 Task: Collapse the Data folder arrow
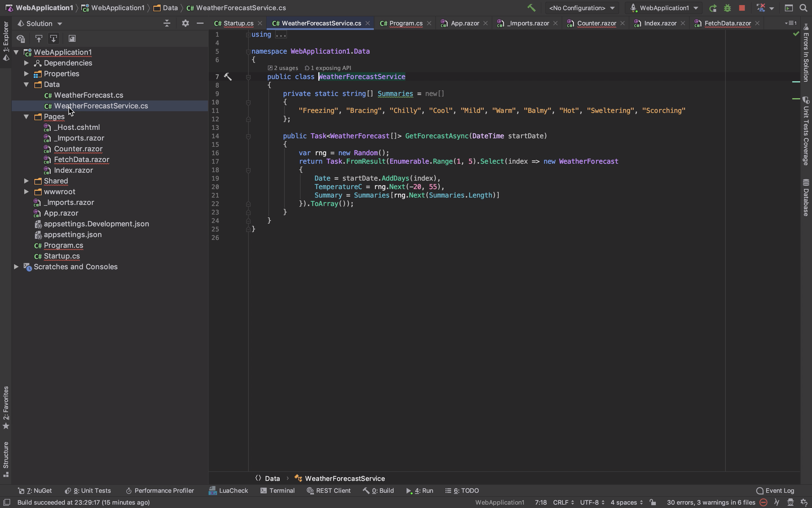click(27, 84)
